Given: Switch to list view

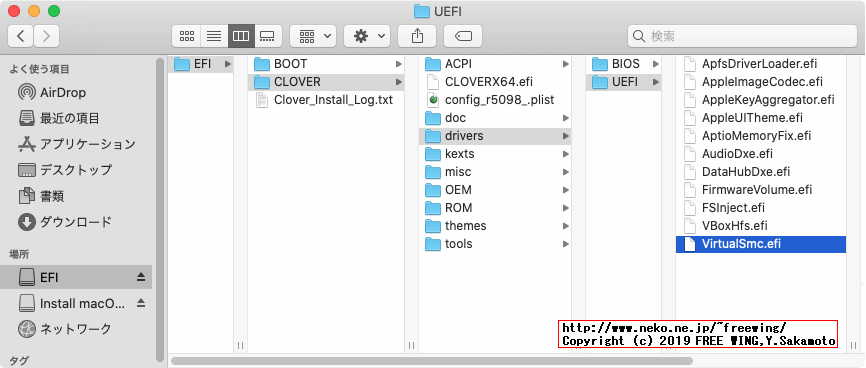Looking at the screenshot, I should click(214, 36).
